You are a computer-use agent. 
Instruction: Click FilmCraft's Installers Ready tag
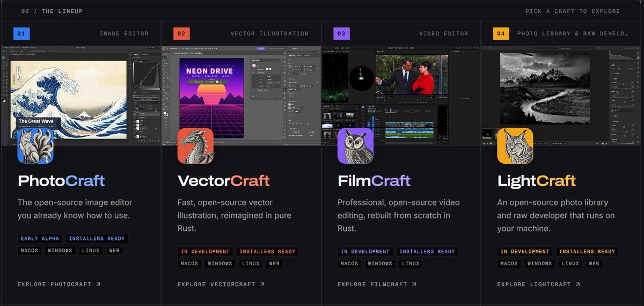[x=427, y=251]
